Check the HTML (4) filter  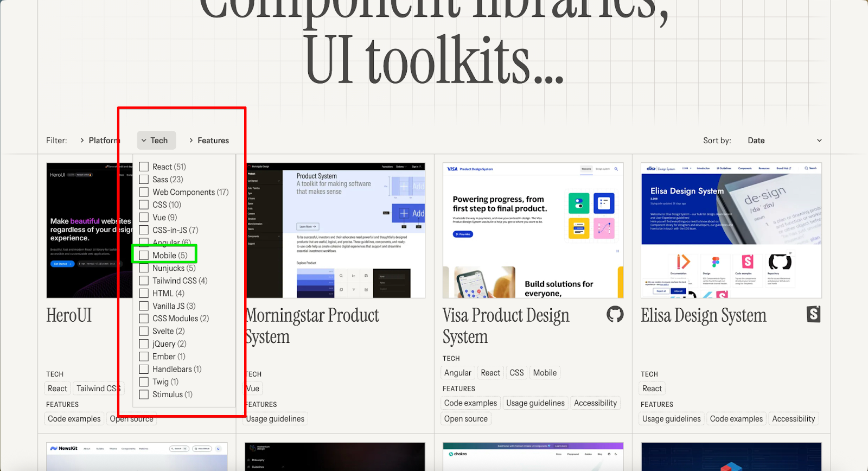(144, 293)
